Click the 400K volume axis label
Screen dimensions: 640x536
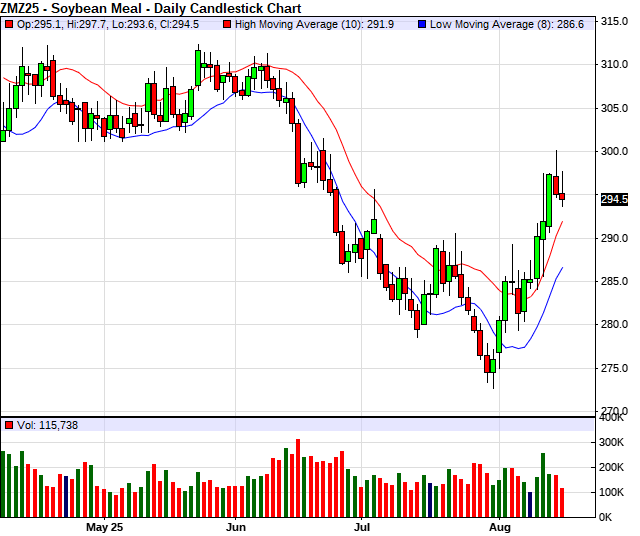tap(612, 442)
